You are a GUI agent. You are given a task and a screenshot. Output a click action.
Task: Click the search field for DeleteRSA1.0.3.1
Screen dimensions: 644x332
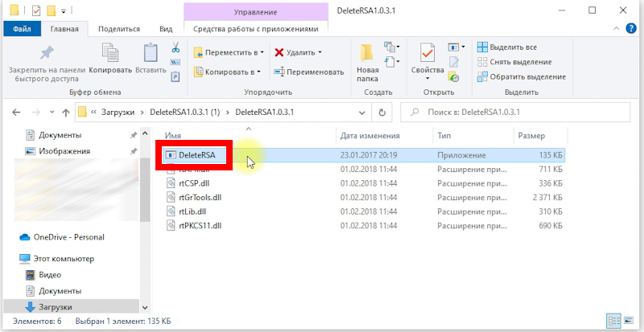coord(515,113)
